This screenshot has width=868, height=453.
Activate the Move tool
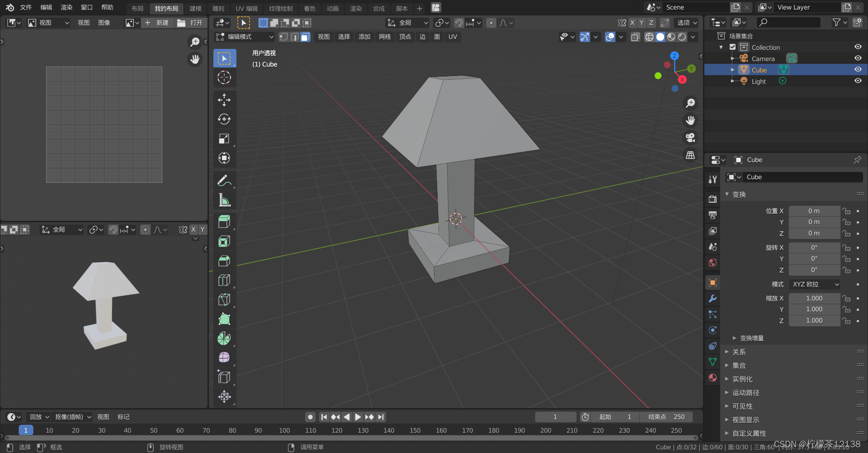pyautogui.click(x=224, y=100)
